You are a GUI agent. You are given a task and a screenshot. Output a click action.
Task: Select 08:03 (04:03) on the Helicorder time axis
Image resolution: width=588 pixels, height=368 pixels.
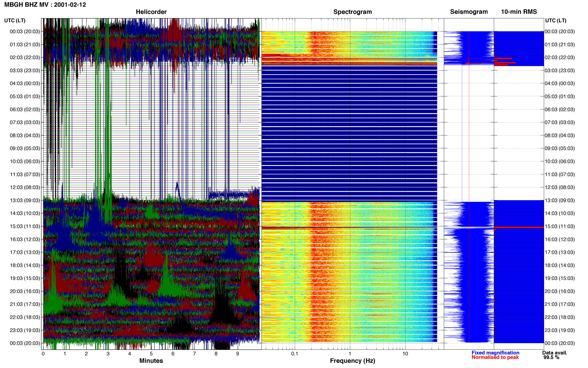(x=25, y=135)
